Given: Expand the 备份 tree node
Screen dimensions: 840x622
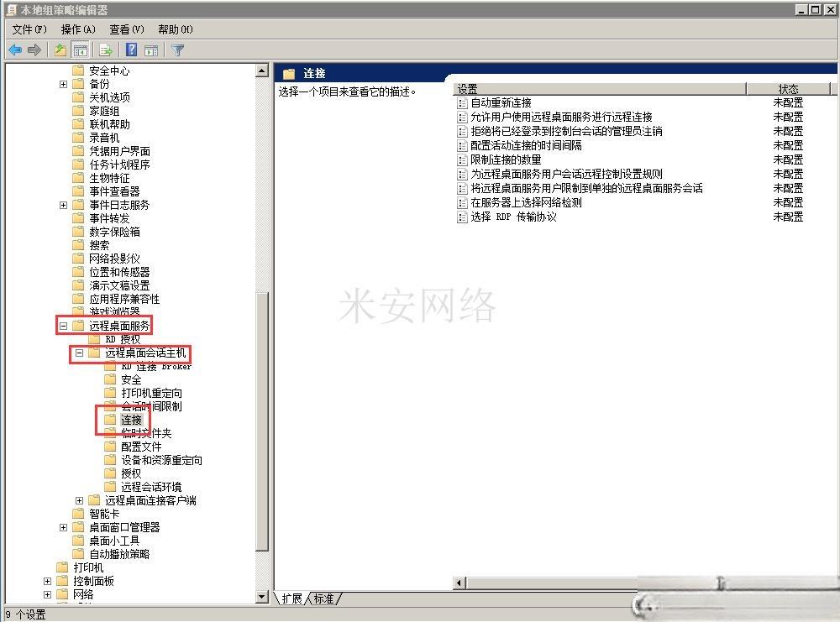Looking at the screenshot, I should 63,85.
